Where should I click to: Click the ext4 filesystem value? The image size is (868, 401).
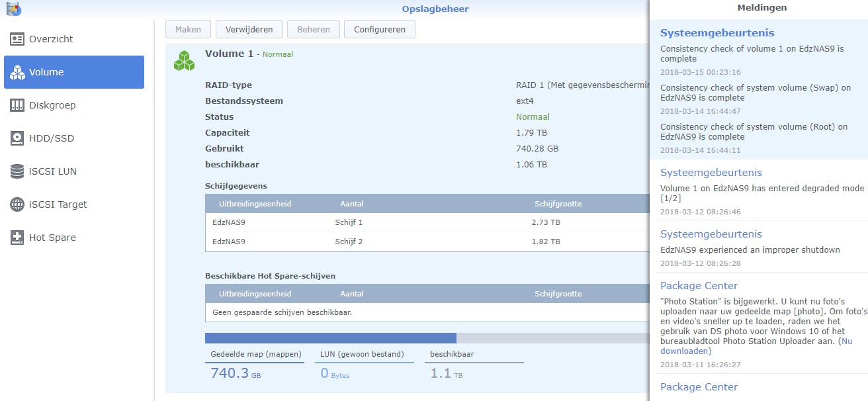525,101
